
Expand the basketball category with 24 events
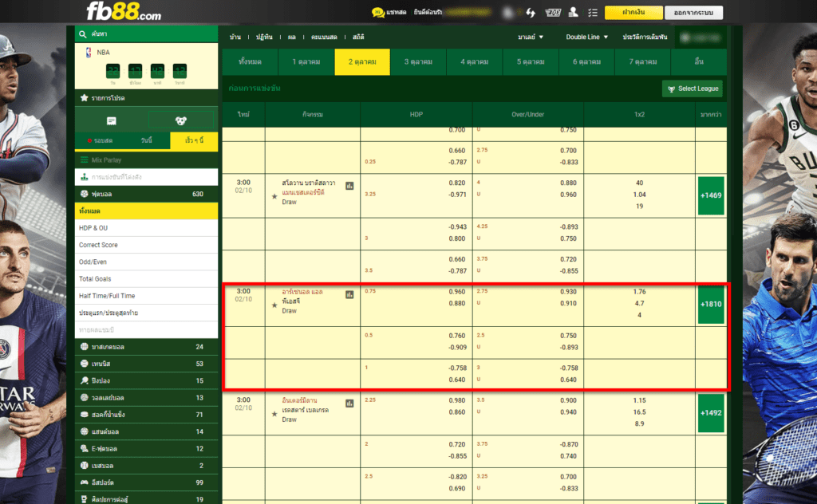[147, 347]
